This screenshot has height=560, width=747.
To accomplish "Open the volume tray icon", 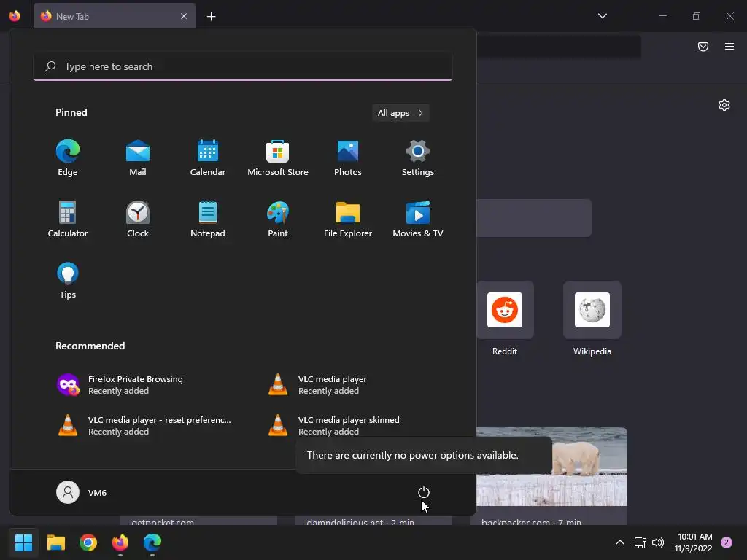I will tap(658, 542).
